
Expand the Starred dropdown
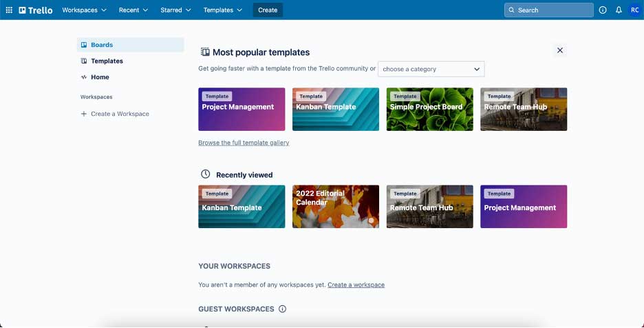(175, 10)
